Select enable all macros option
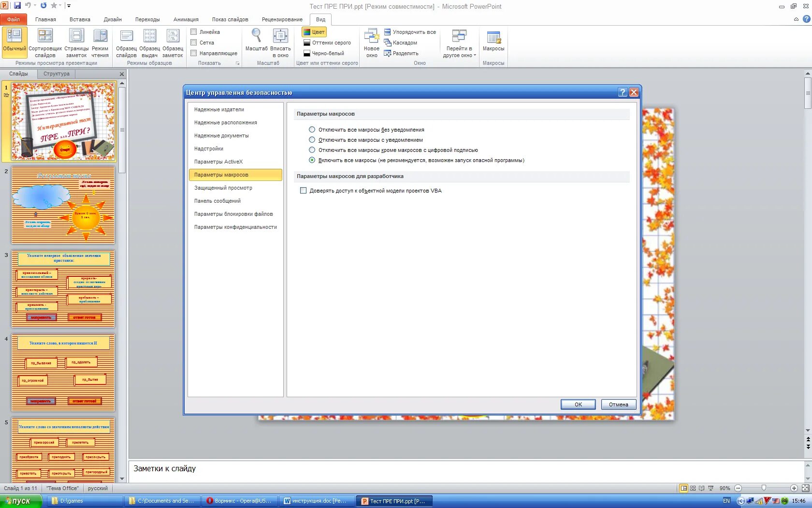This screenshot has width=812, height=508. (312, 160)
